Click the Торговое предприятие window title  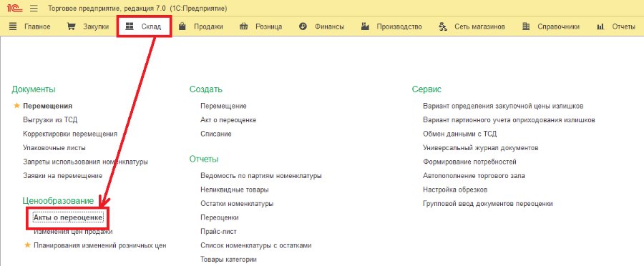coord(137,8)
